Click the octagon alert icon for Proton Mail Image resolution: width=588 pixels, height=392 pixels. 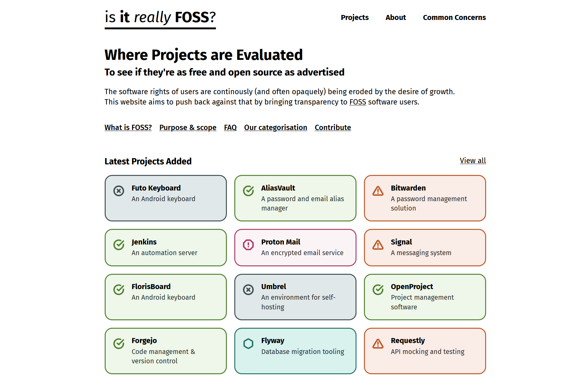coord(248,244)
